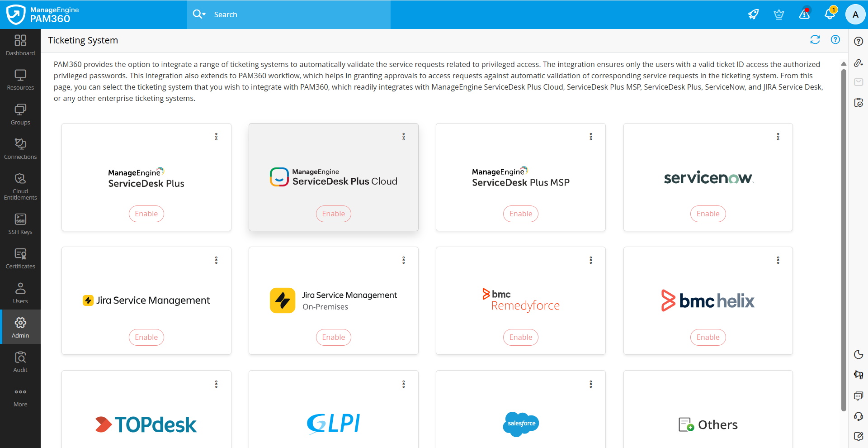Select the Admin sidebar item
This screenshot has width=868, height=448.
(20, 327)
